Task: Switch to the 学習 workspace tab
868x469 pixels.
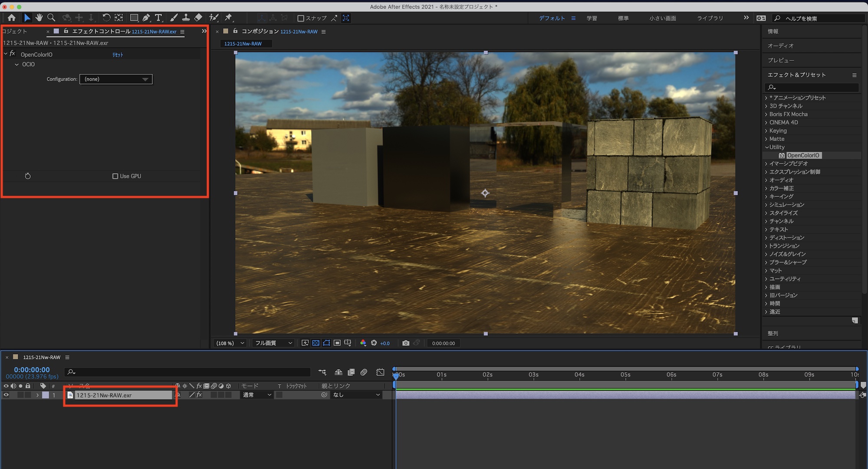Action: tap(592, 18)
